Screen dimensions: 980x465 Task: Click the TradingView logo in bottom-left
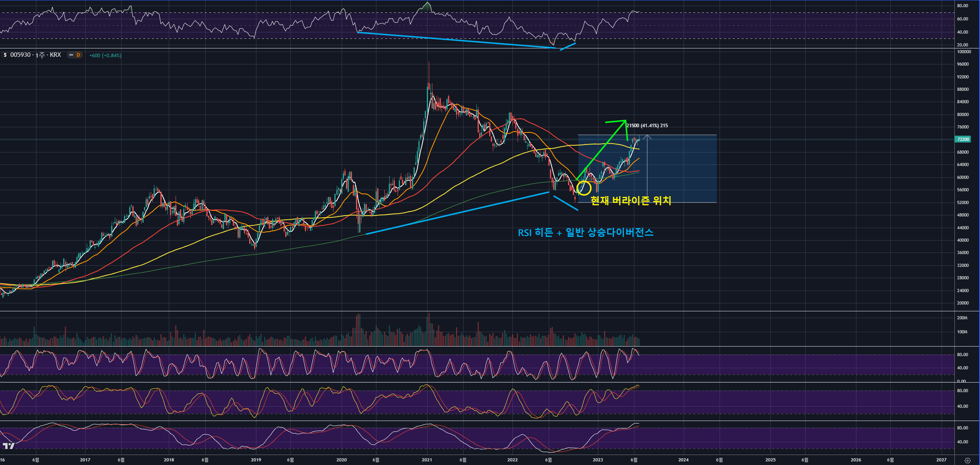(x=8, y=446)
